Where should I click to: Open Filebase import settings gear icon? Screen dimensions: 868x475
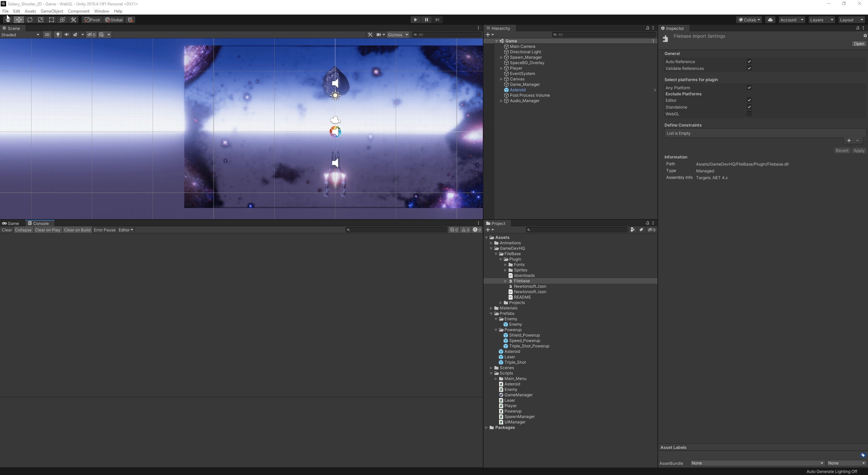pyautogui.click(x=865, y=36)
